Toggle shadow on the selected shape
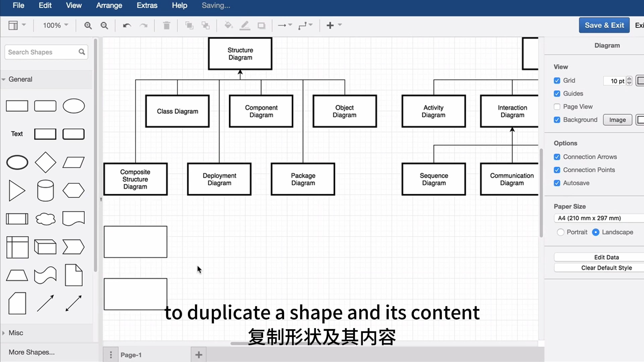 (x=261, y=25)
